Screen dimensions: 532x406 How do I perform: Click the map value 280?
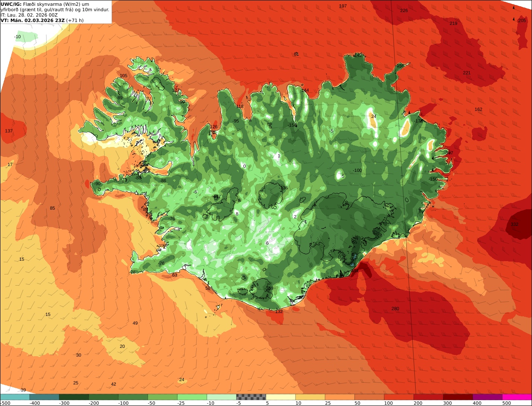pyautogui.click(x=395, y=308)
